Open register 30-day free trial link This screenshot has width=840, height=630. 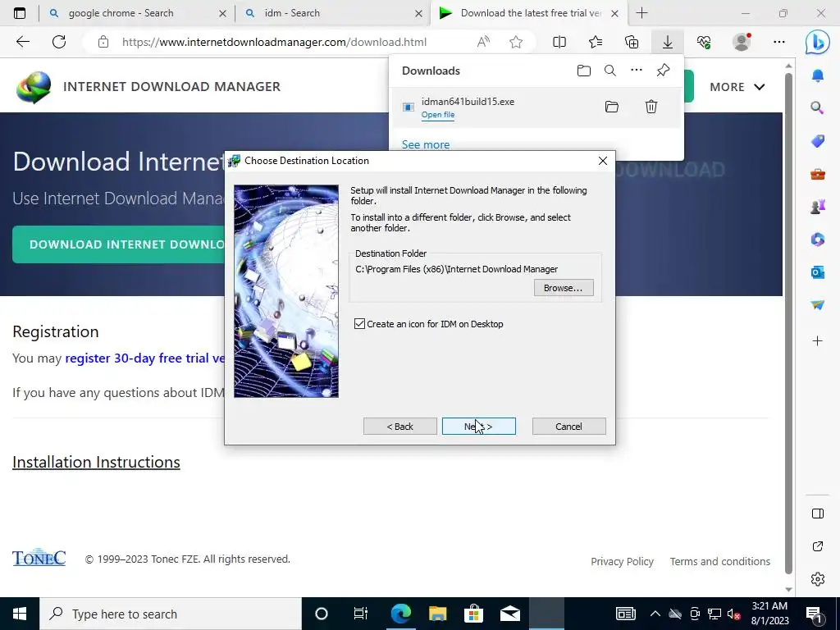(x=144, y=358)
